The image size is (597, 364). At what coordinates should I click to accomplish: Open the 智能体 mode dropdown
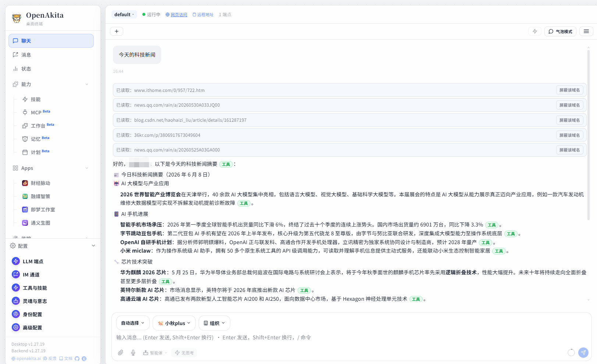click(155, 353)
